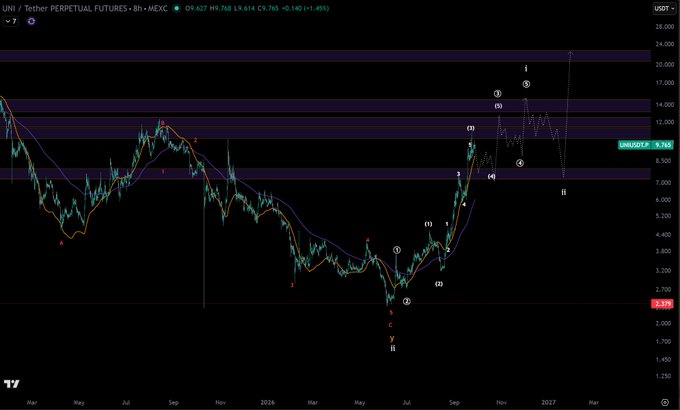
Task: Select the circled 1 wave label
Action: coord(397,250)
